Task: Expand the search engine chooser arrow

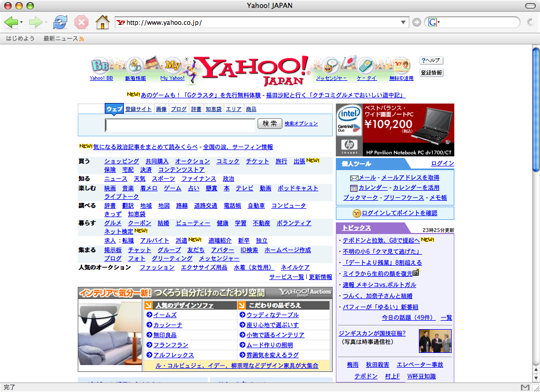Action: coord(439,23)
